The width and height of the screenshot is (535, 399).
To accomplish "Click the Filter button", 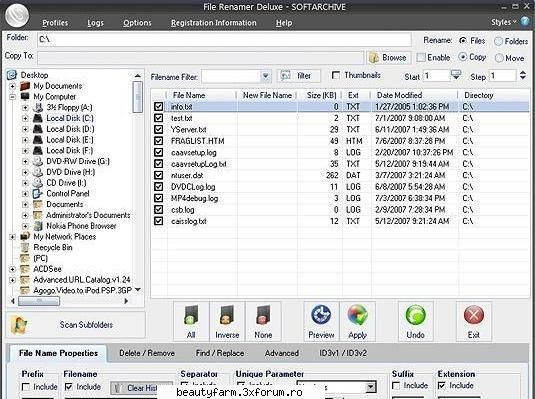I will point(299,76).
